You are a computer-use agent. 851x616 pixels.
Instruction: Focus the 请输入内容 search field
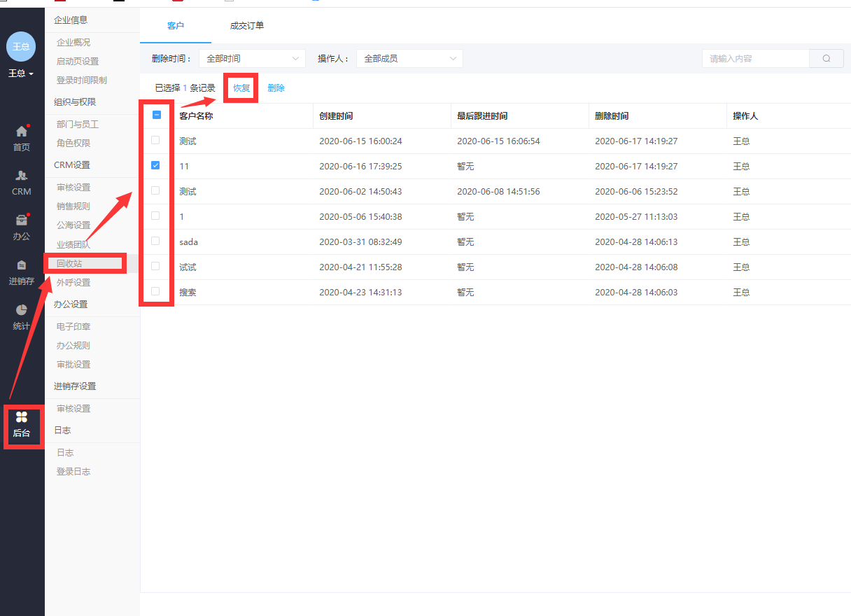756,59
